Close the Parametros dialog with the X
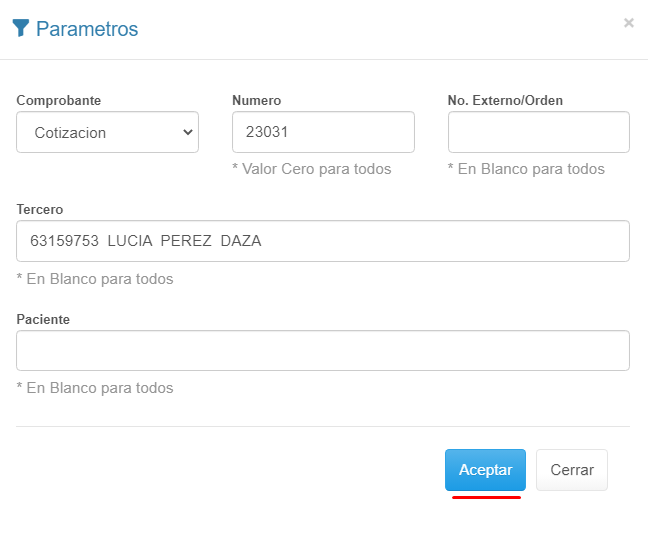 [628, 23]
